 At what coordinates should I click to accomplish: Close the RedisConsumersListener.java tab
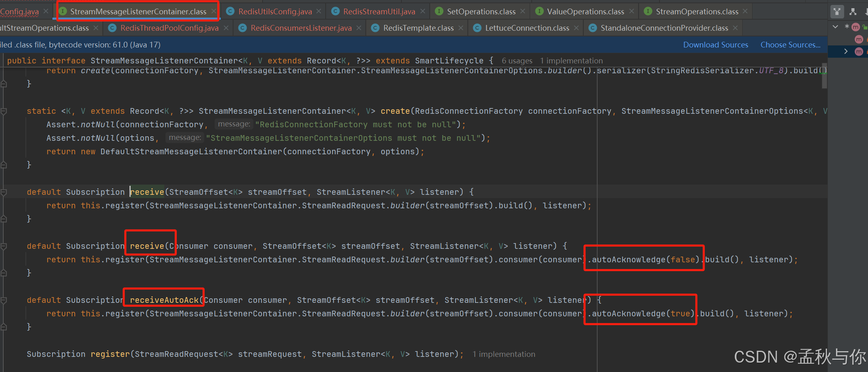click(359, 28)
